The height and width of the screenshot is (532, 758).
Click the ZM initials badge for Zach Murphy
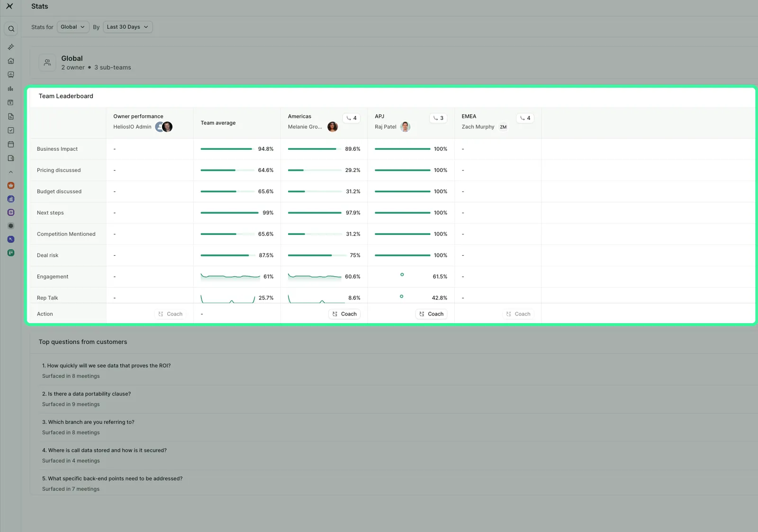(503, 127)
